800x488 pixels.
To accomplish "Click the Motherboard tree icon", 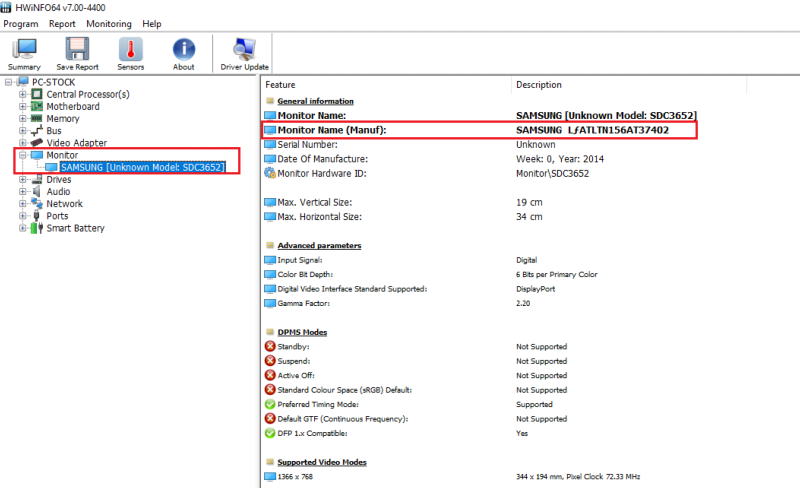I will tap(37, 106).
